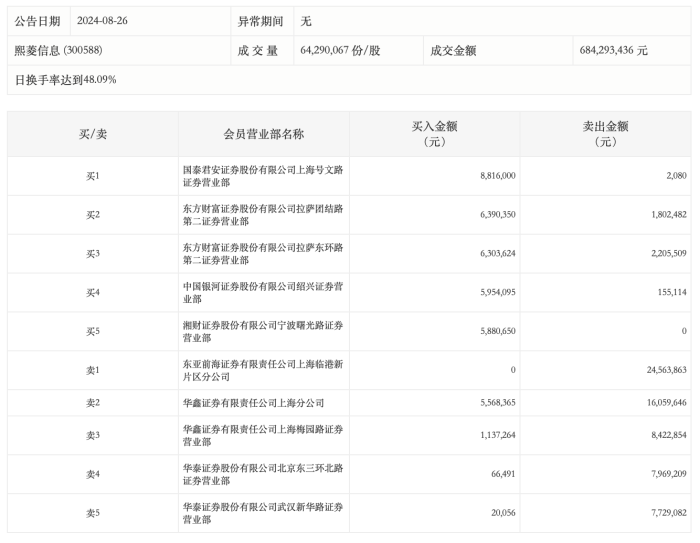Select buy amount 6,303,624
This screenshot has width=700, height=543.
pyautogui.click(x=498, y=254)
